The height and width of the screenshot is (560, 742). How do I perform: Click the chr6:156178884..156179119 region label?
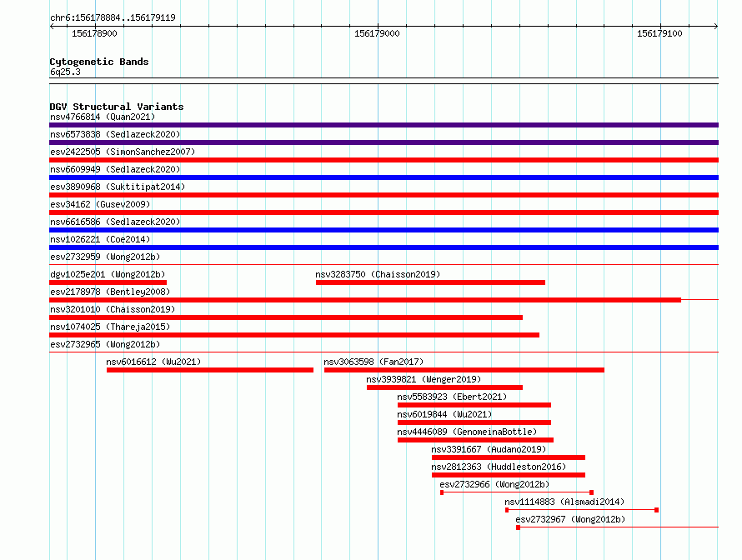113,17
